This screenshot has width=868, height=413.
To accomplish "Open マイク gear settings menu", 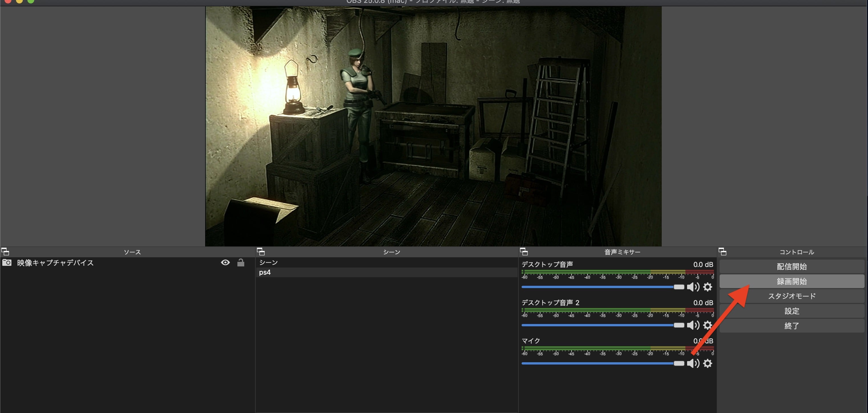I will point(708,363).
